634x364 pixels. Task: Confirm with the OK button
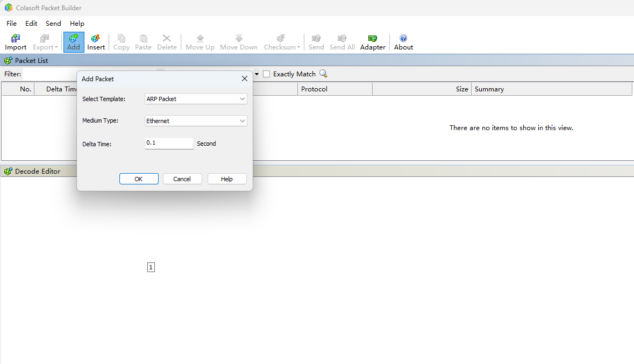[x=139, y=179]
